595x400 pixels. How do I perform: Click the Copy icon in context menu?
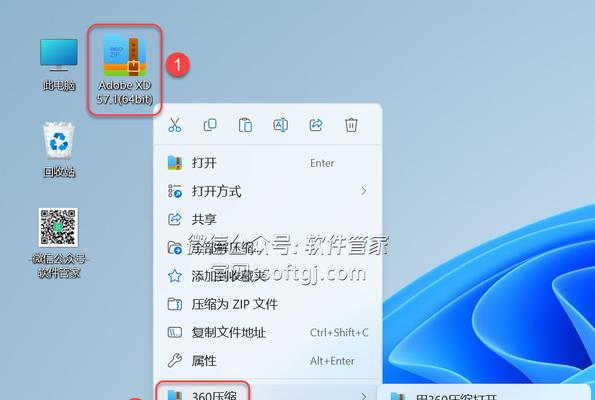(x=210, y=124)
